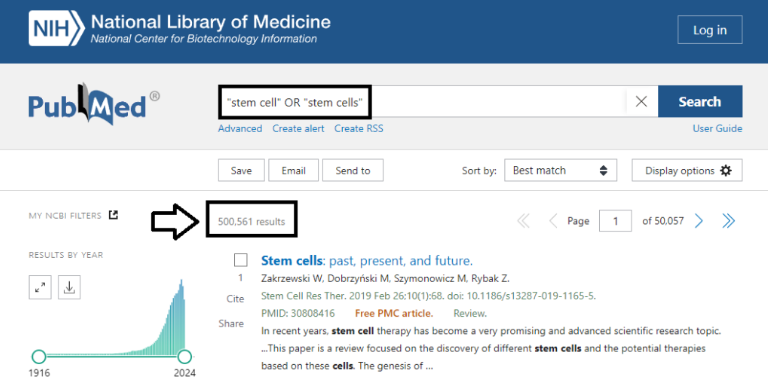Viewport: 768px width, 384px height.
Task: Click the Cite option for result 1
Action: [x=235, y=299]
